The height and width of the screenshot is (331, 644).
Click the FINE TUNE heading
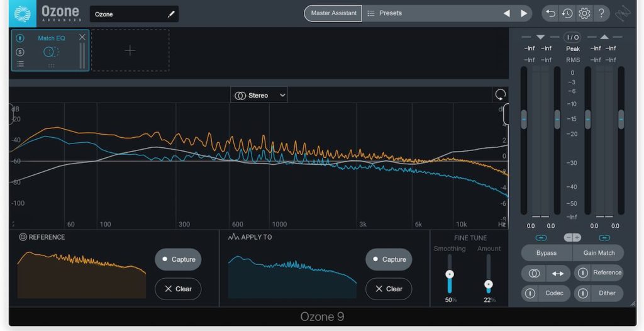point(470,238)
